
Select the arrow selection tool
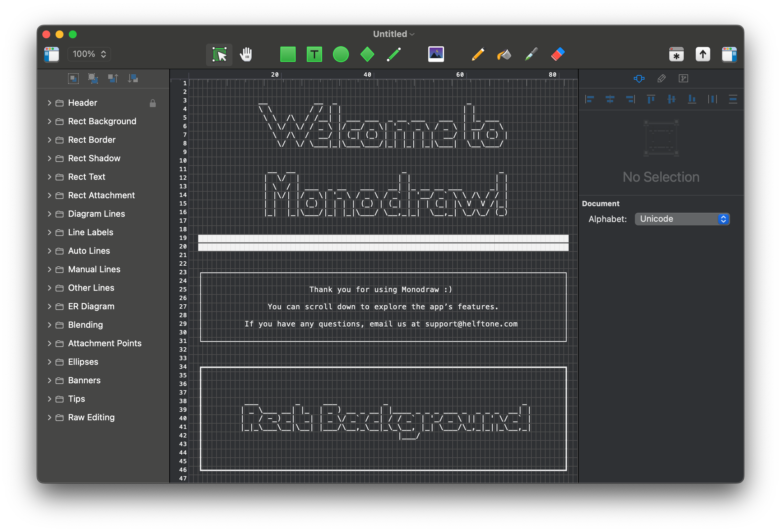pos(219,55)
